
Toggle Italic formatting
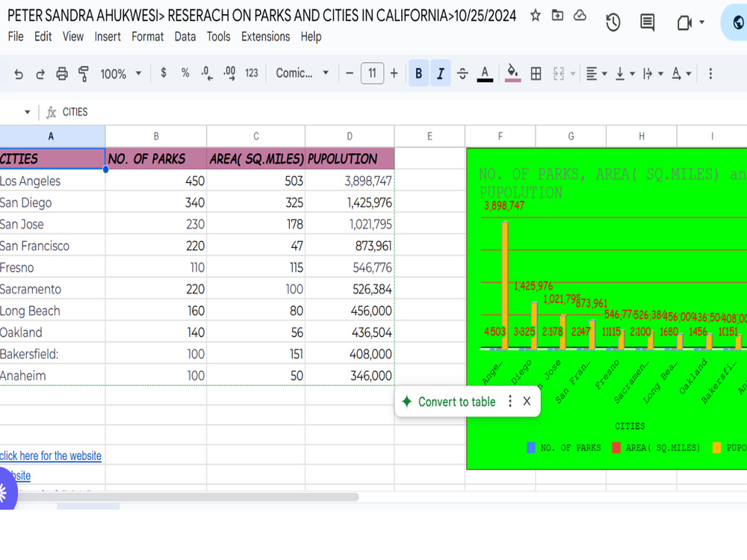click(x=441, y=73)
